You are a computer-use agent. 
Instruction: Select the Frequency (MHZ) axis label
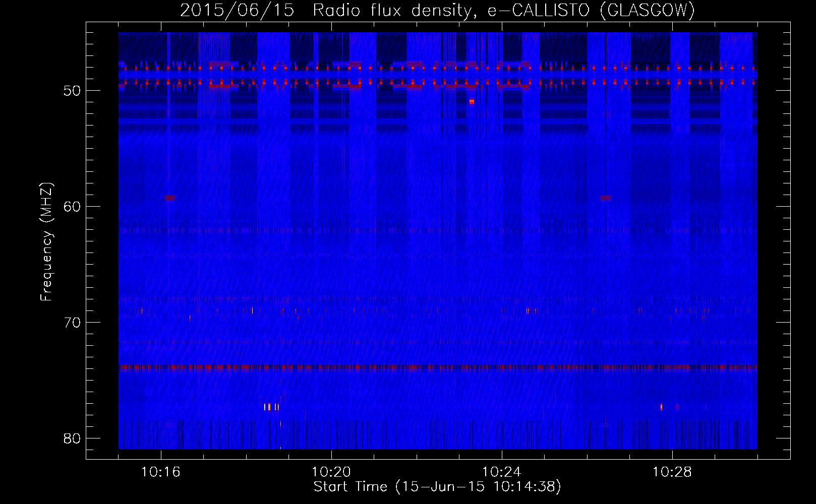click(46, 242)
